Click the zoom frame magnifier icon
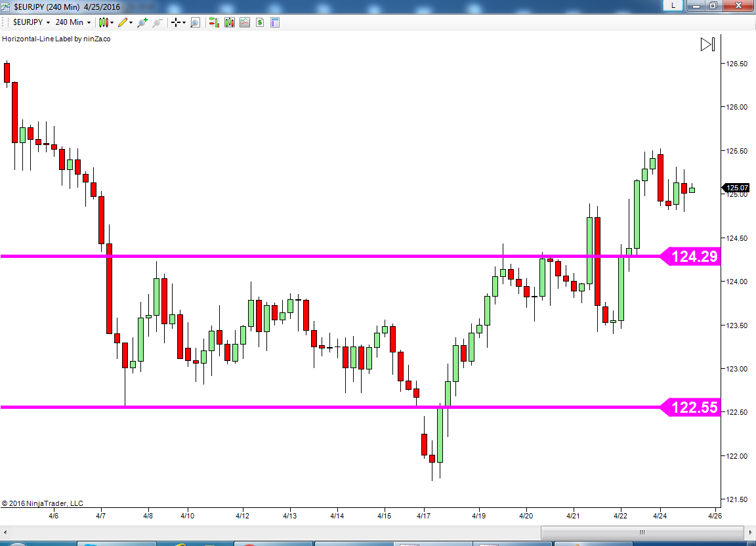756x546 pixels. 196,22
